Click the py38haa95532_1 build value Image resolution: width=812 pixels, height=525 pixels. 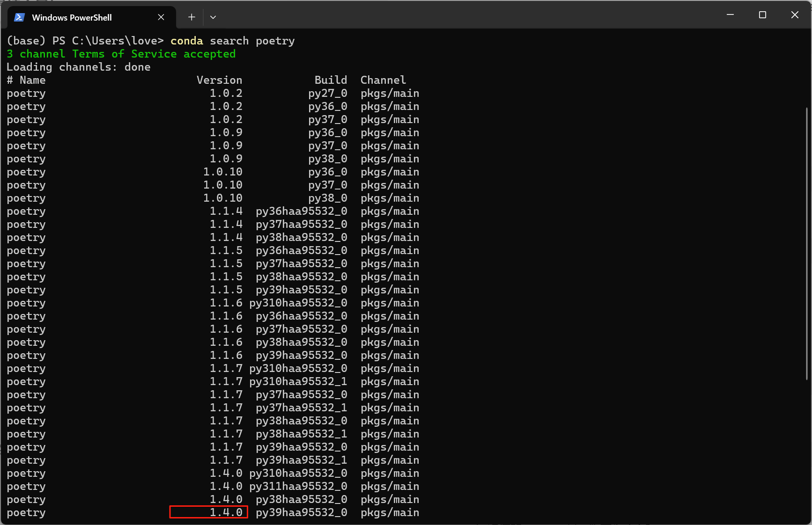(302, 434)
